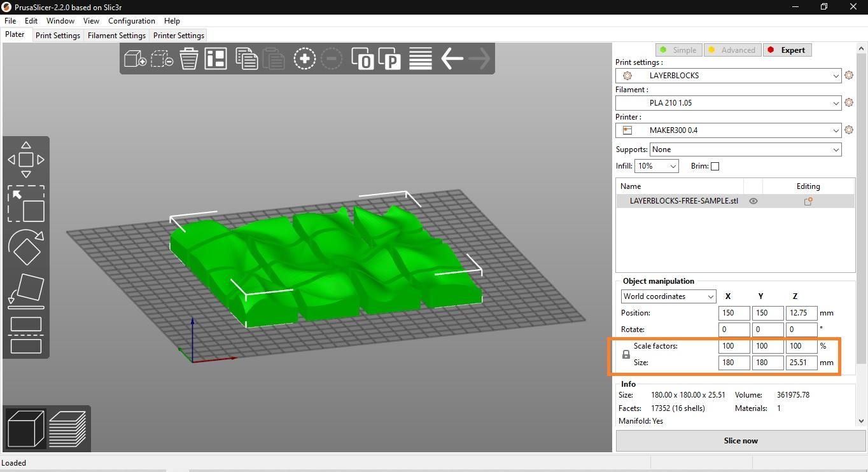
Task: Click the sidebar scroll down arrow
Action: [862, 421]
